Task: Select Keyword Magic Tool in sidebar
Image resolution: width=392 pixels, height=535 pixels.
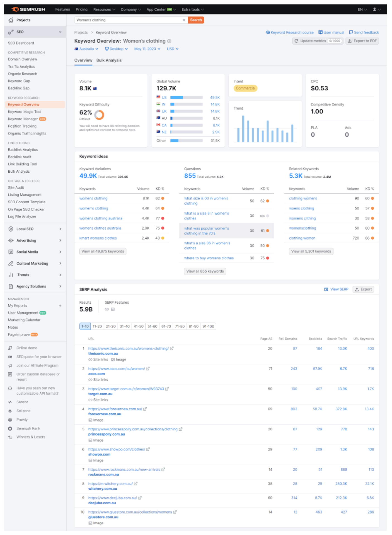Action: (x=25, y=112)
